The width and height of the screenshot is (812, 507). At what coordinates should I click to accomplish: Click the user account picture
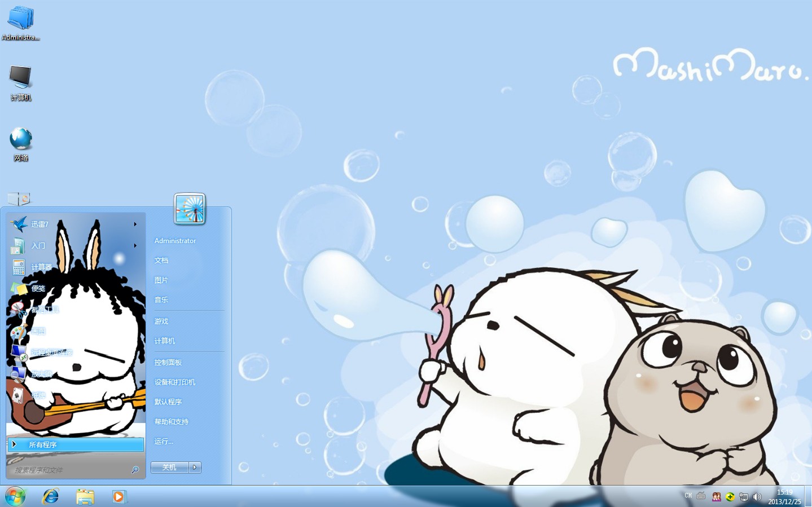pyautogui.click(x=190, y=209)
